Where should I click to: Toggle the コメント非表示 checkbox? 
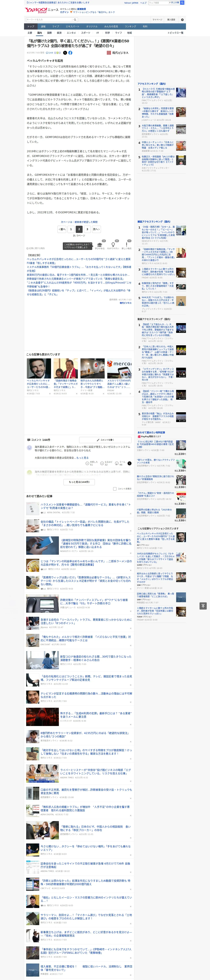115,489
